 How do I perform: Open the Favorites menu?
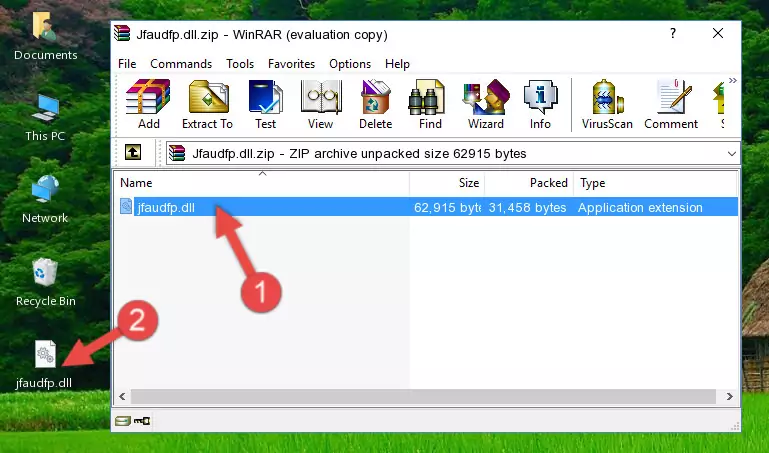tap(291, 64)
